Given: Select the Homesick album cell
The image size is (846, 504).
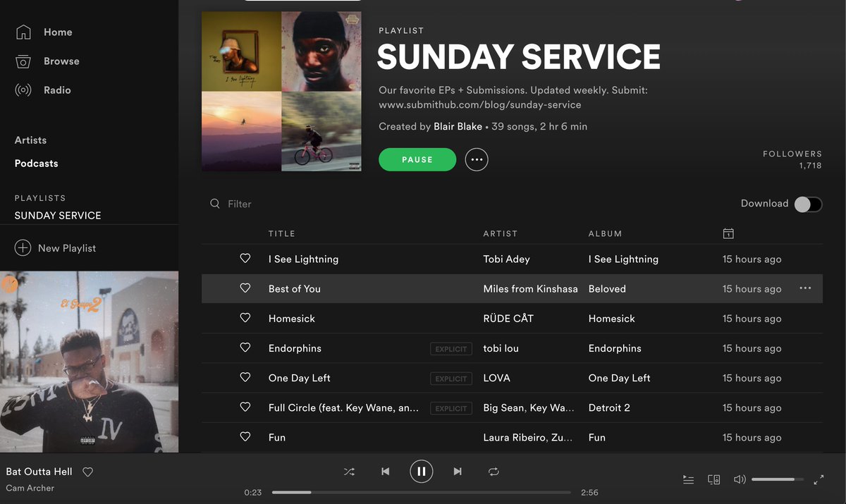Looking at the screenshot, I should (x=611, y=318).
